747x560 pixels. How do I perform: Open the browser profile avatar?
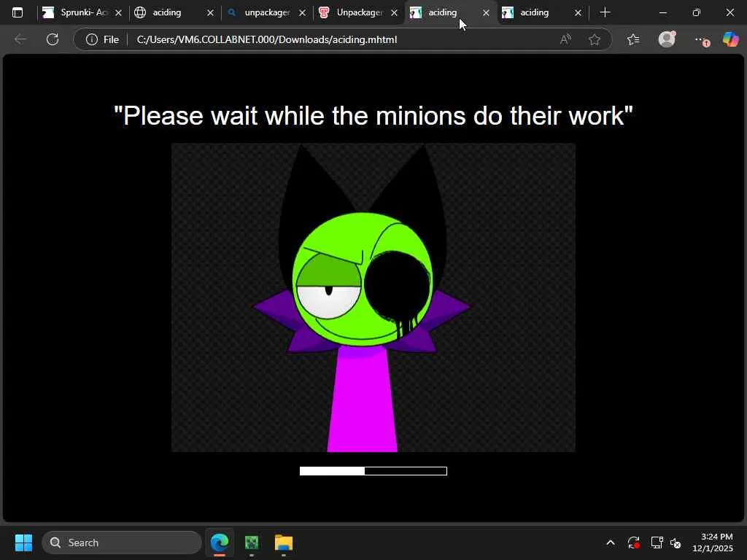click(667, 39)
